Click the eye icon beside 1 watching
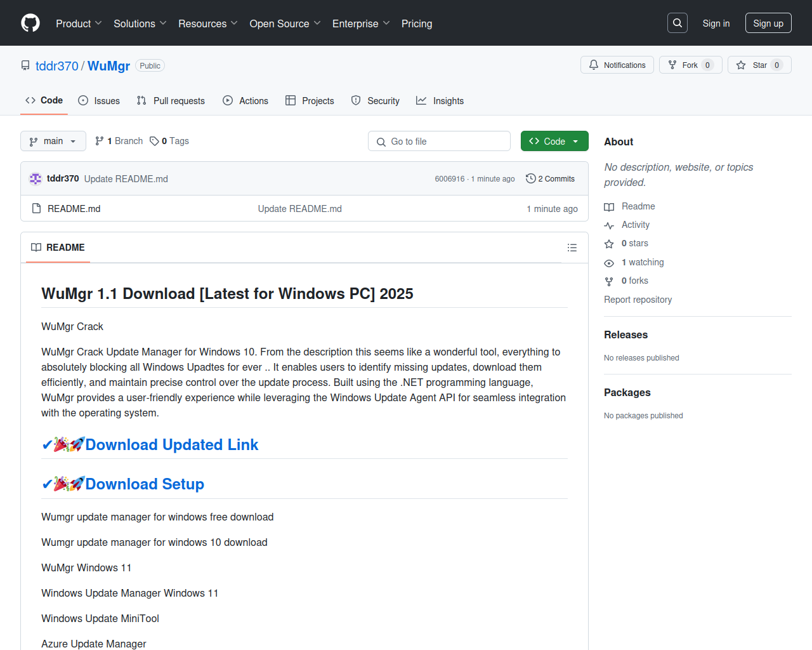The width and height of the screenshot is (812, 650). pos(609,263)
